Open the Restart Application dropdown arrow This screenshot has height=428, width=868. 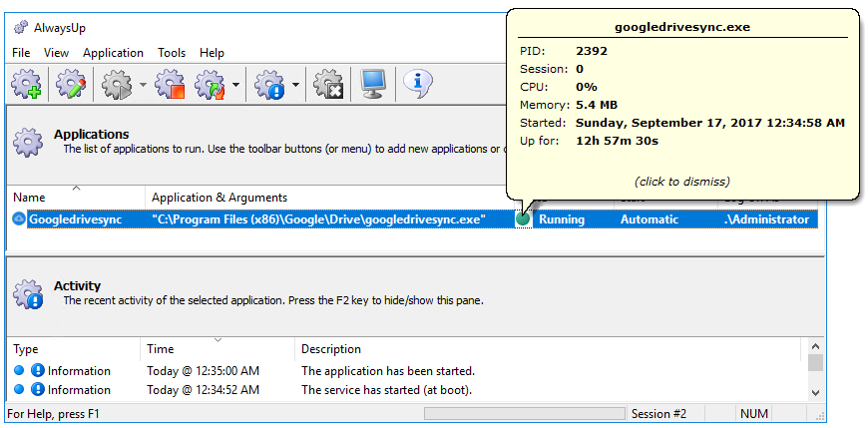235,85
